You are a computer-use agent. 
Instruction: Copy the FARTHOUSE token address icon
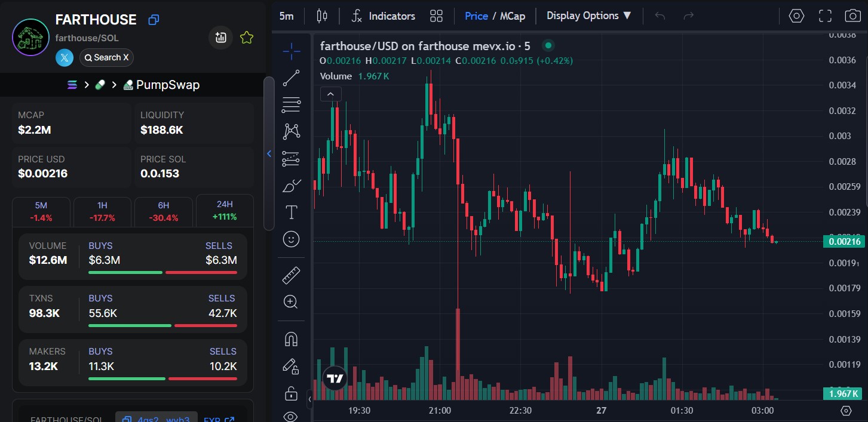pos(154,20)
